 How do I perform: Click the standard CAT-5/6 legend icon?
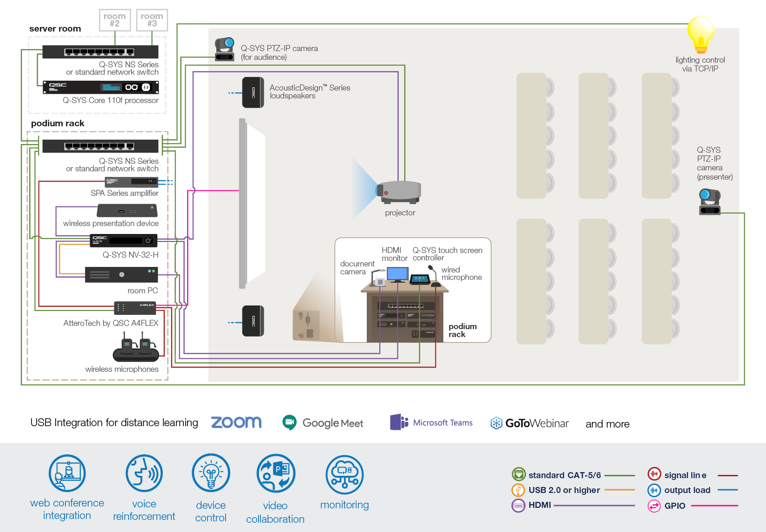(518, 474)
